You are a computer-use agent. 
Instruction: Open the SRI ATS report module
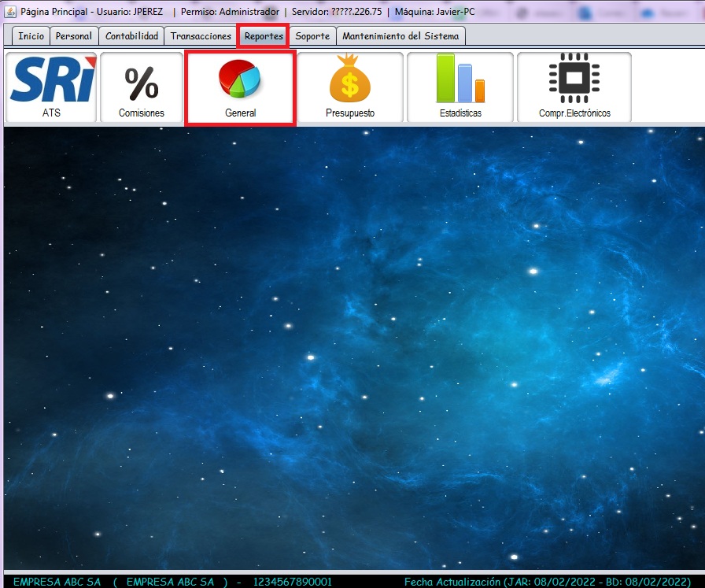52,87
